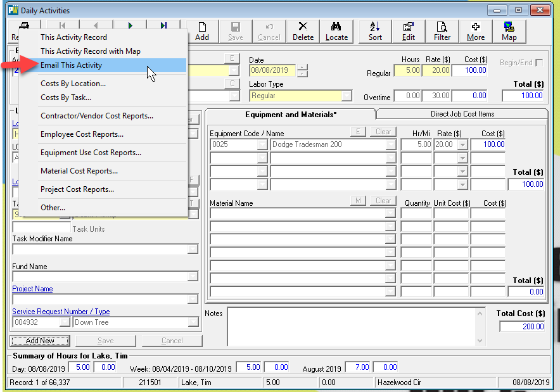The image size is (560, 392).
Task: Open the Dodge Tradesman 200 equipment name dropdown
Action: tap(390, 144)
